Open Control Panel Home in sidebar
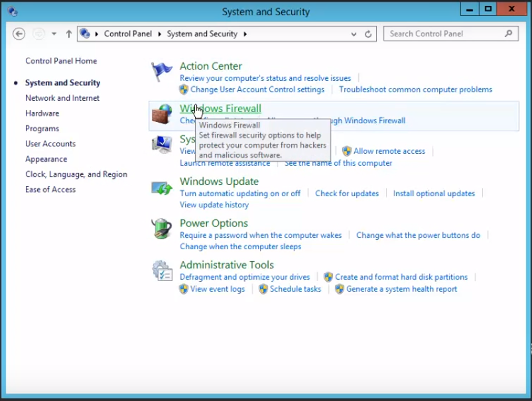This screenshot has height=401, width=532. coord(61,61)
